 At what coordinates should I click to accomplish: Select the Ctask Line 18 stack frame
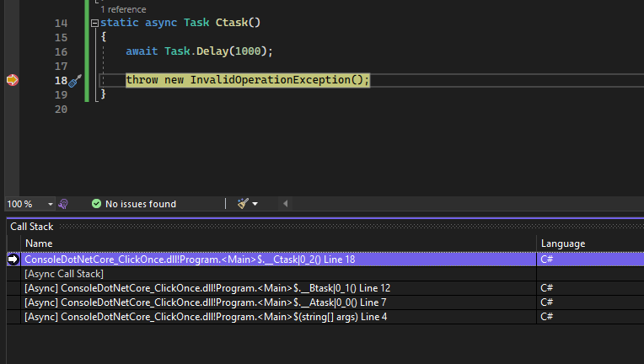pos(190,260)
